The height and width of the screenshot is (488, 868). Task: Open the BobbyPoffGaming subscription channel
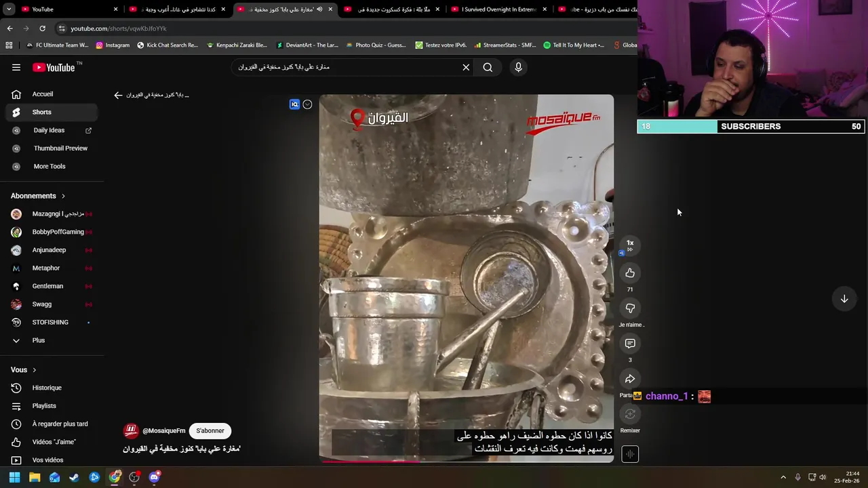pos(52,232)
